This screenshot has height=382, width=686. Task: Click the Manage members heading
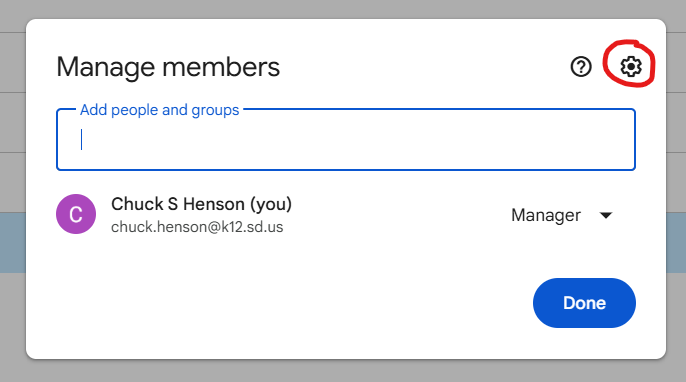pyautogui.click(x=168, y=67)
